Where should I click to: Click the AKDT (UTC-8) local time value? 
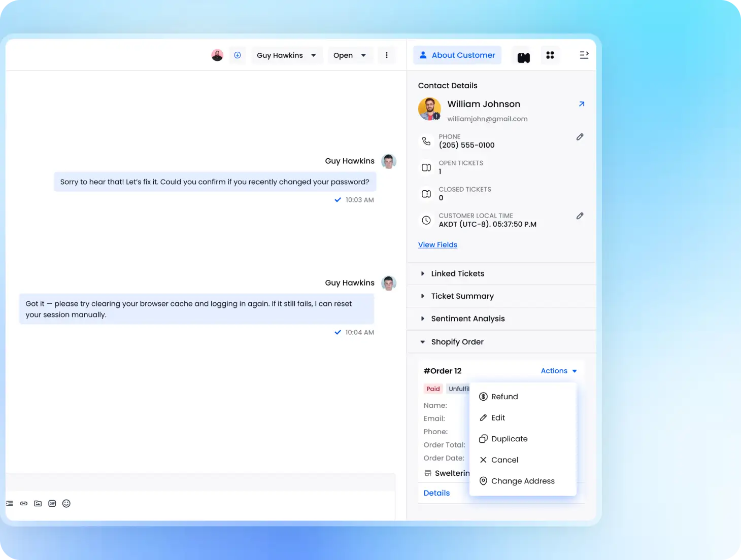click(487, 224)
